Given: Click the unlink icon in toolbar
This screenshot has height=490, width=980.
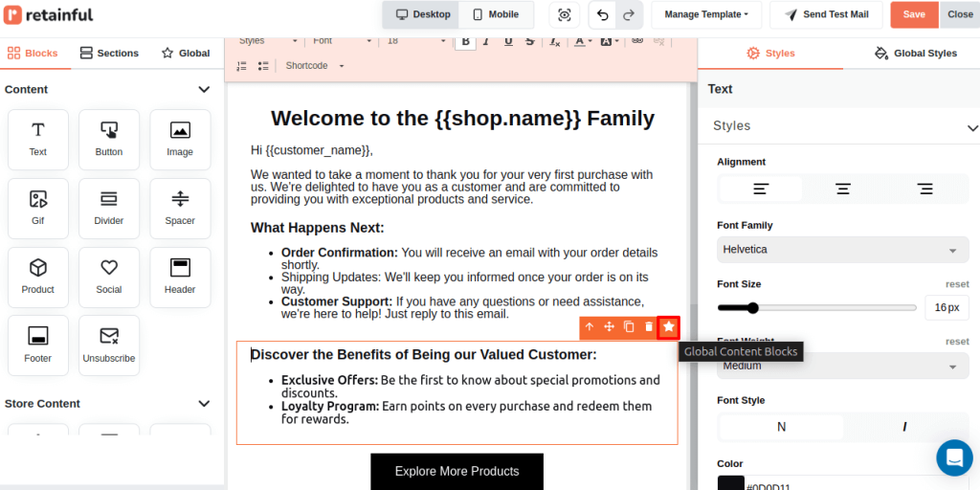Looking at the screenshot, I should (x=658, y=40).
